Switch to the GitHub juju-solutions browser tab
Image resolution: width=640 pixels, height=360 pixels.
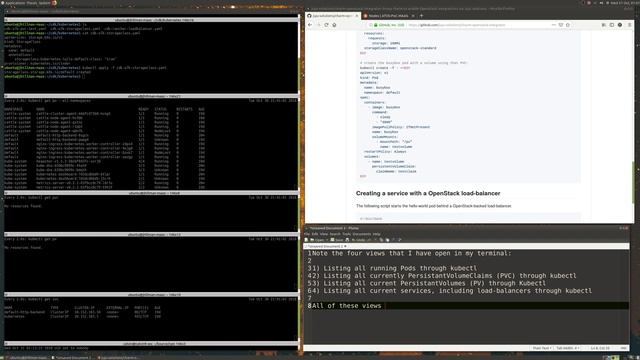[x=333, y=16]
